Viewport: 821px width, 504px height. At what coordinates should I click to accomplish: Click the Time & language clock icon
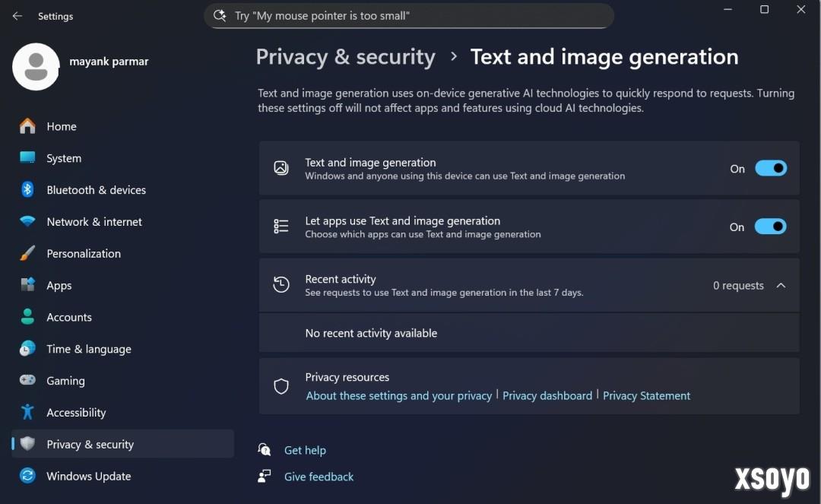click(28, 349)
